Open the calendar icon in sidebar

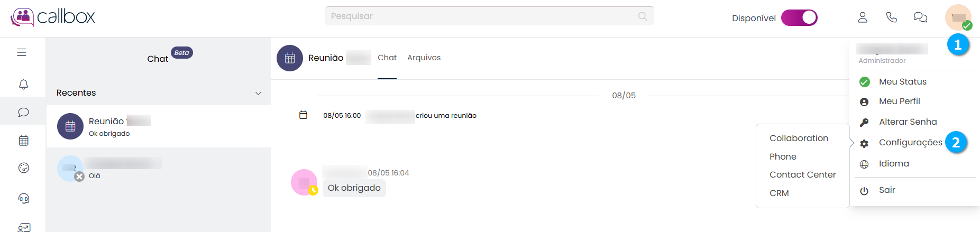23,141
